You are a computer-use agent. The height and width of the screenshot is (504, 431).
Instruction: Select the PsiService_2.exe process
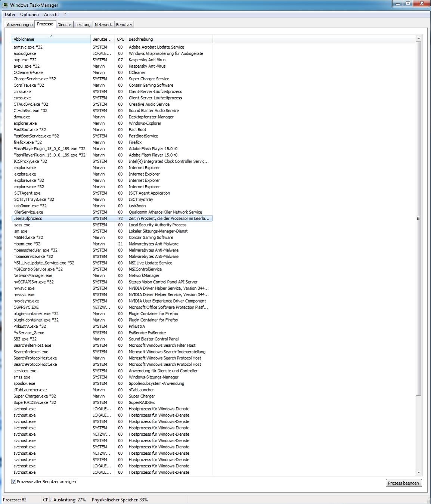112,333
